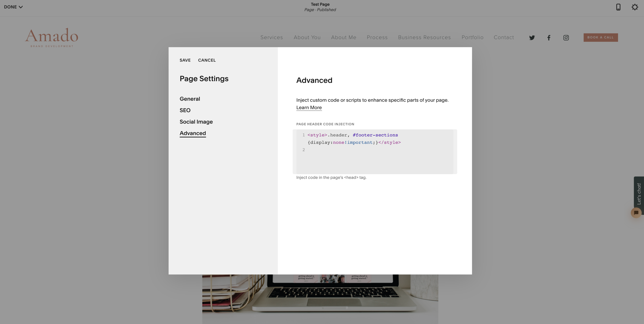Save the page settings
644x324 pixels.
[185, 60]
